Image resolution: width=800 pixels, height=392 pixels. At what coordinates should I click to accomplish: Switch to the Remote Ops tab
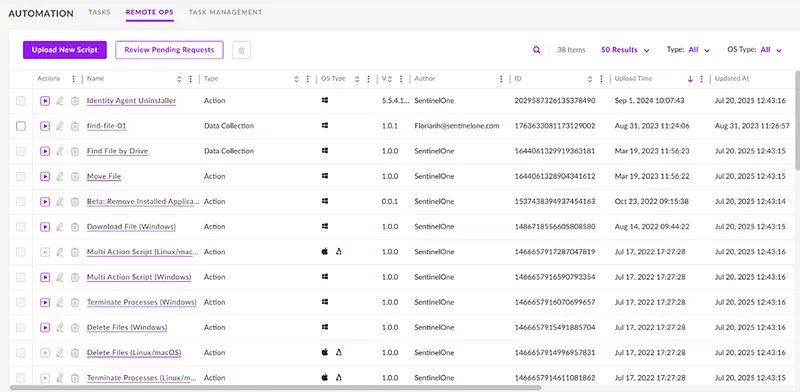(150, 12)
